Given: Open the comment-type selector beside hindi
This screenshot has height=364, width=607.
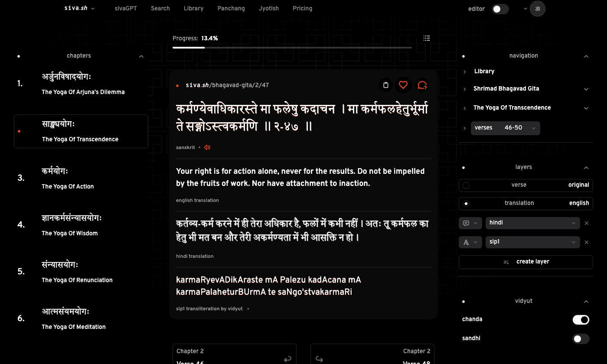Looking at the screenshot, I should (470, 223).
